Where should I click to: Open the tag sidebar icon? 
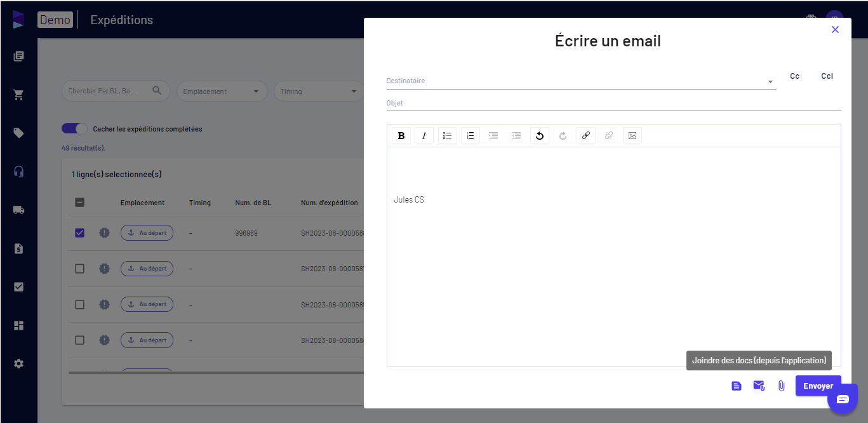click(18, 133)
